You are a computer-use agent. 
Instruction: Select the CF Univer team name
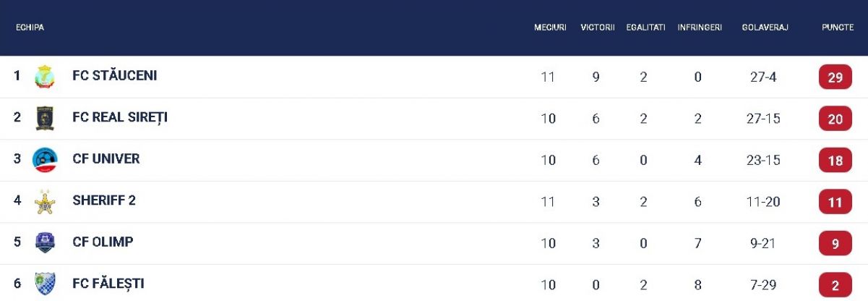106,159
